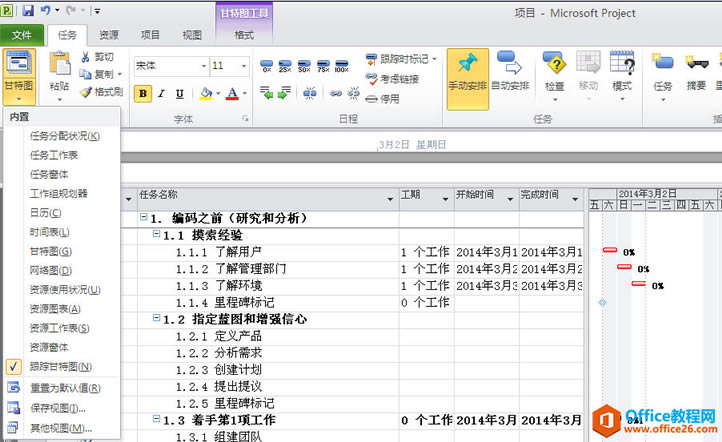Image resolution: width=722 pixels, height=442 pixels.
Task: Click the Cut (剪切) scissors icon
Action: point(86,57)
